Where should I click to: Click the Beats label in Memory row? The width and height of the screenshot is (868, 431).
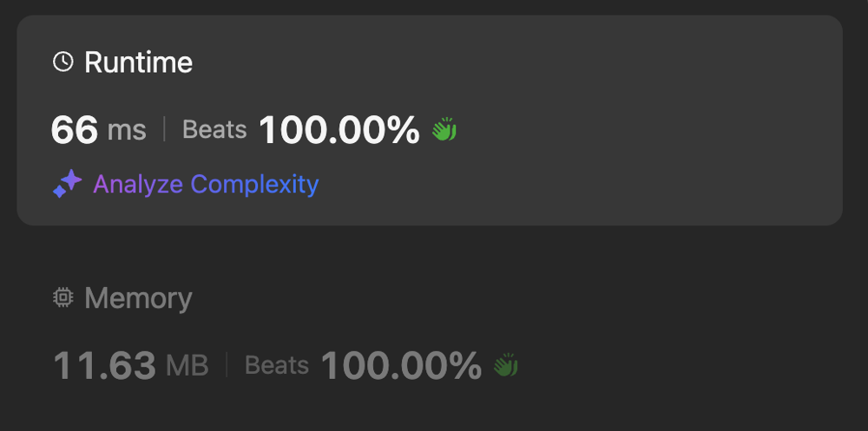coord(277,366)
